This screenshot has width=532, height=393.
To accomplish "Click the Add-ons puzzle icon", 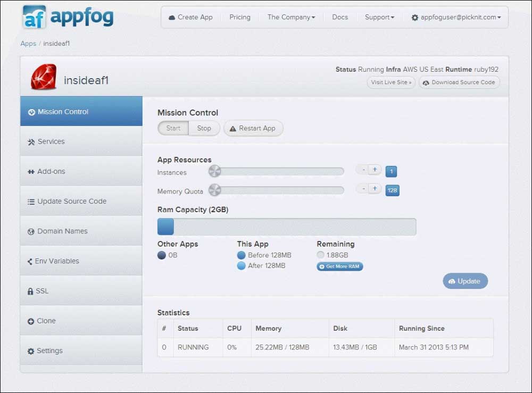I will pyautogui.click(x=31, y=172).
